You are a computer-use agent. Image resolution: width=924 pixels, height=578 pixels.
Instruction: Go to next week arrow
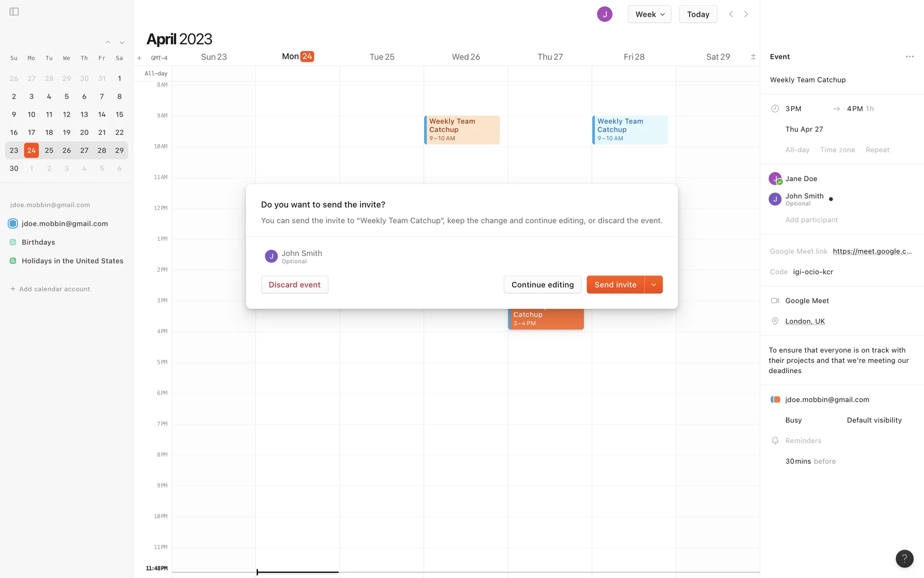746,14
